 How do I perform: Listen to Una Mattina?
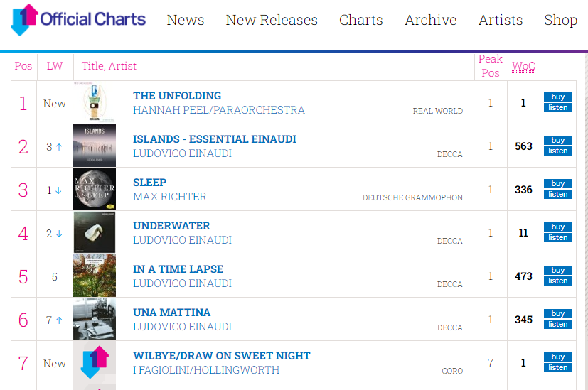(x=558, y=324)
